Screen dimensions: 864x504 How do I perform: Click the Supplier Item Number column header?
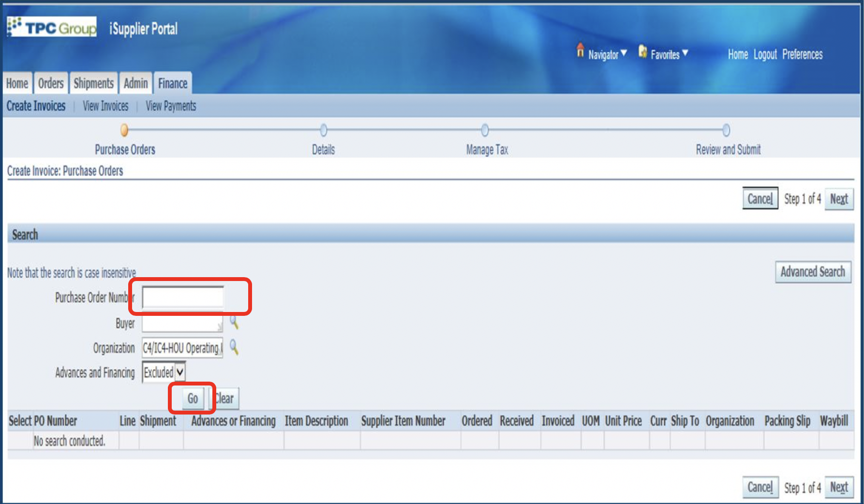[x=403, y=421]
